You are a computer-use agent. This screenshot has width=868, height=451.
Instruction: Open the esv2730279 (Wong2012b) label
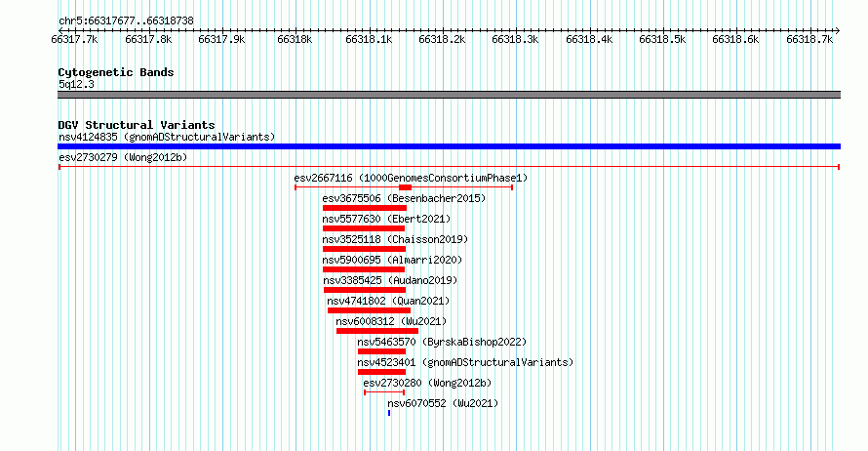point(123,157)
